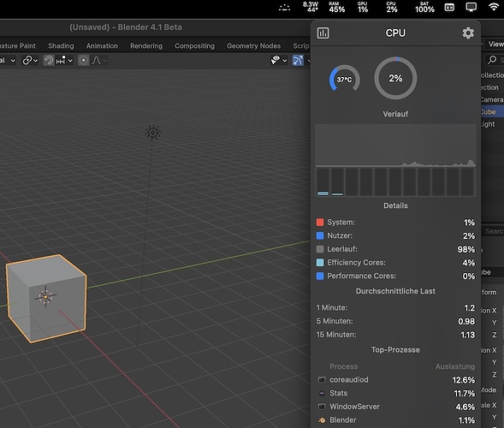Switch to the Compositing workspace tab
The image size is (504, 428).
pos(194,46)
